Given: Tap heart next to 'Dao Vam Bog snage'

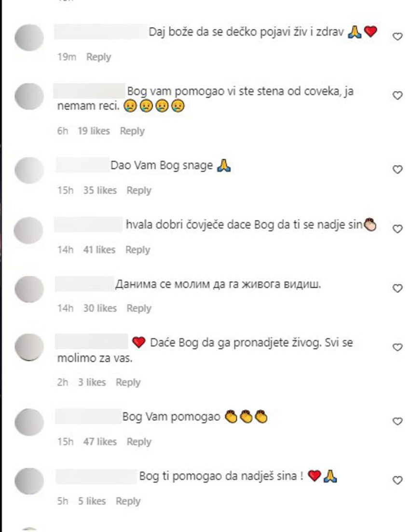Looking at the screenshot, I should [x=397, y=169].
